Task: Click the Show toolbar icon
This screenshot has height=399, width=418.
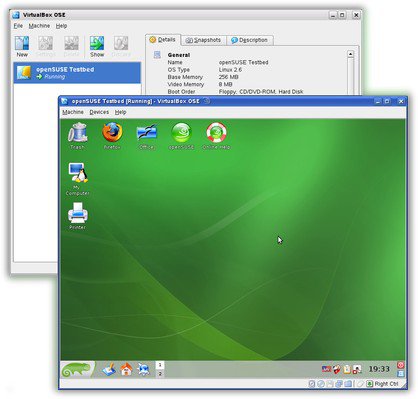Action: point(97,46)
